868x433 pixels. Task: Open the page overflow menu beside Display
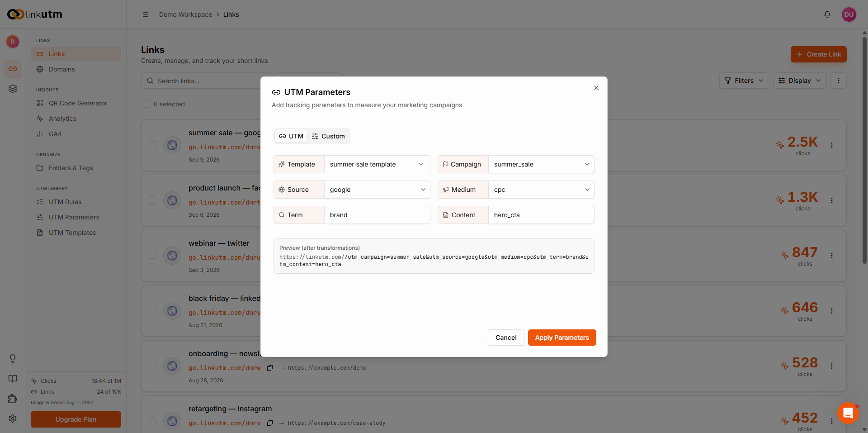pos(839,81)
